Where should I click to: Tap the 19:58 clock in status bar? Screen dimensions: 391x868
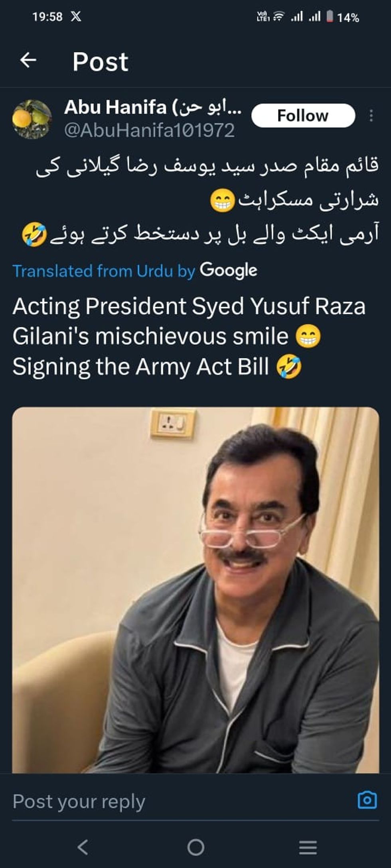[x=47, y=17]
